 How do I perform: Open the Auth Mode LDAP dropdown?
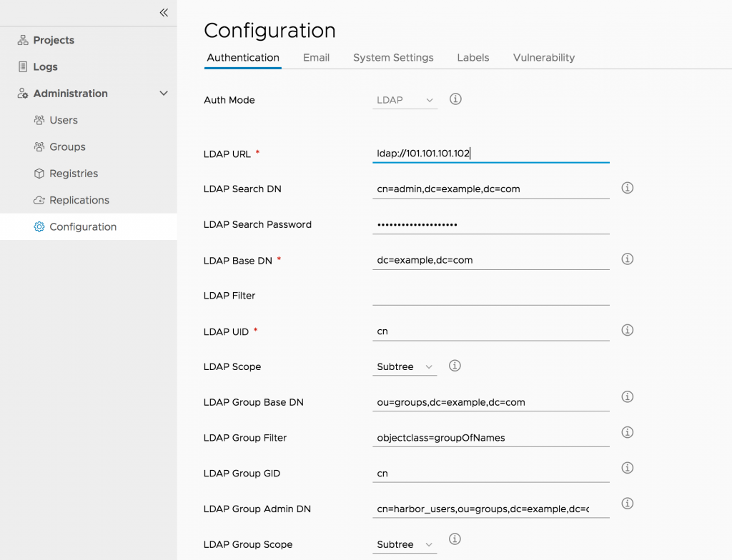point(405,100)
